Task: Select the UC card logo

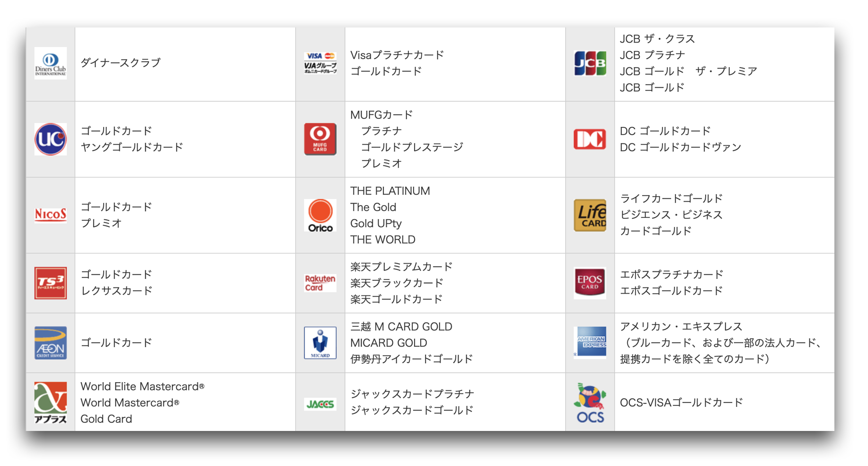Action: click(51, 139)
